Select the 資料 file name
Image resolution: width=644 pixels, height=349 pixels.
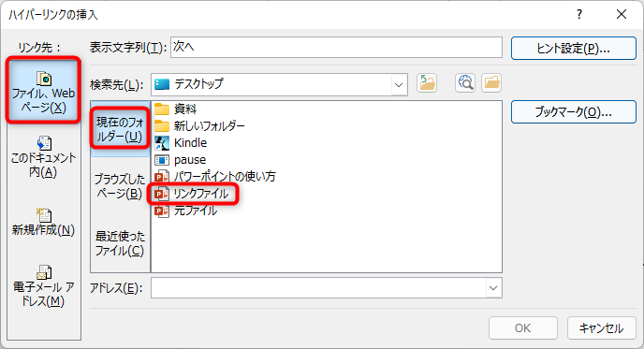[185, 109]
